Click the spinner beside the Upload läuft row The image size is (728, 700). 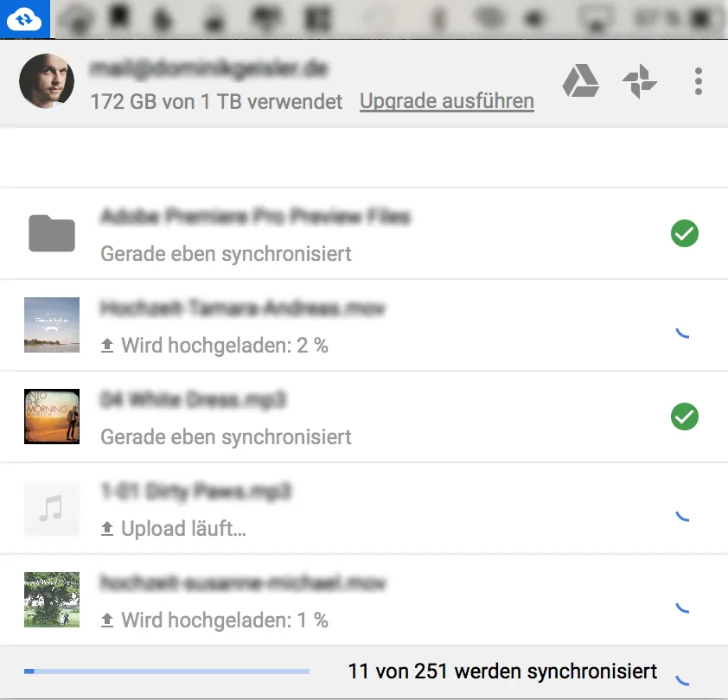[x=682, y=515]
